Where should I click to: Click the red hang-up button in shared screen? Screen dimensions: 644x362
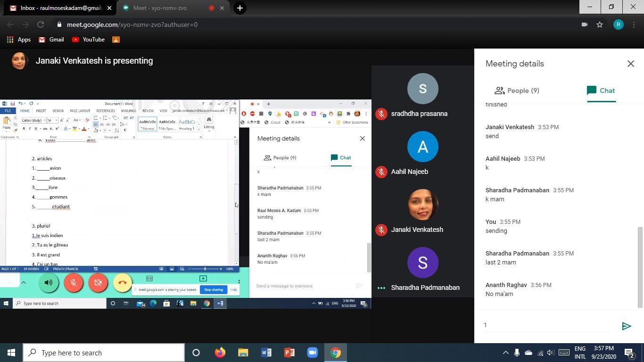pos(123,282)
